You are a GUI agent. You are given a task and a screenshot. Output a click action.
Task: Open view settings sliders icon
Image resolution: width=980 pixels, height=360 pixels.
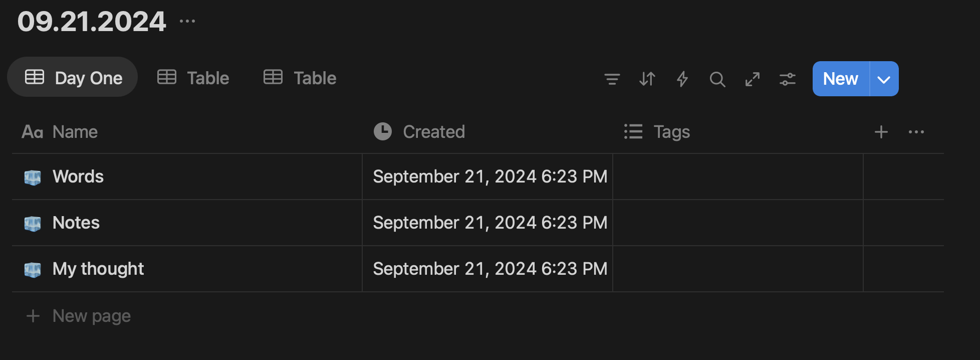pos(788,79)
